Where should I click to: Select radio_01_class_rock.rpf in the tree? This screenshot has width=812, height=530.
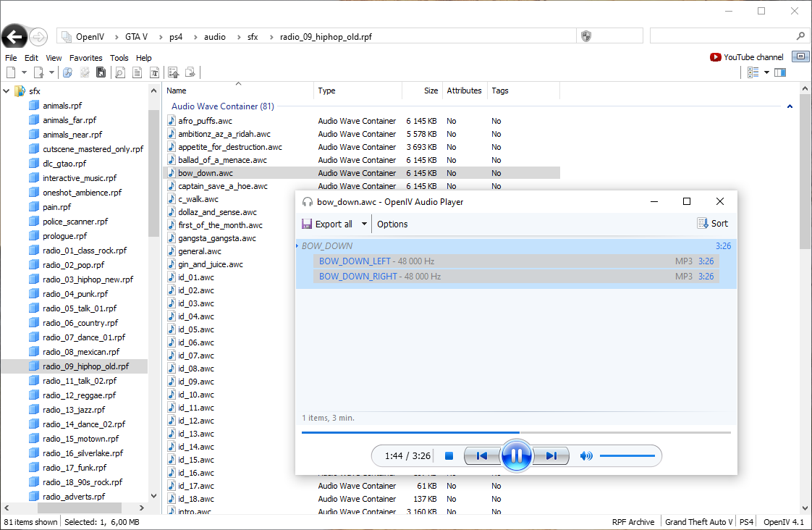coord(85,251)
